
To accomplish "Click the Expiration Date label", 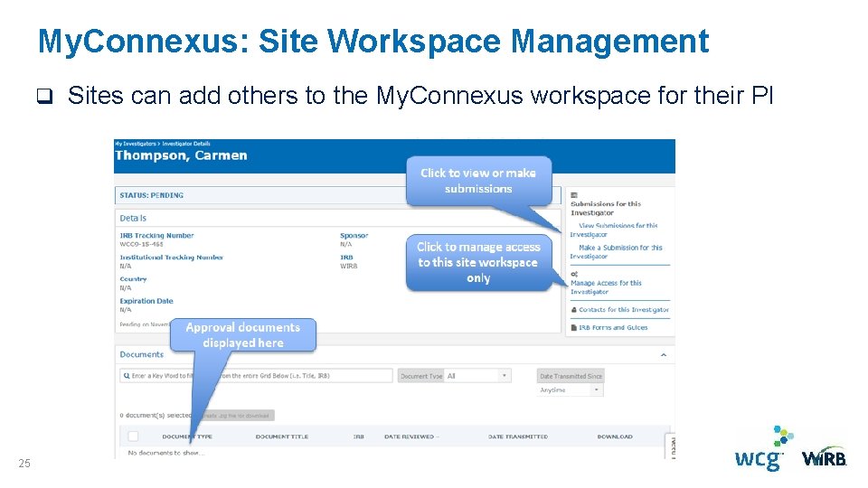I will [x=146, y=301].
